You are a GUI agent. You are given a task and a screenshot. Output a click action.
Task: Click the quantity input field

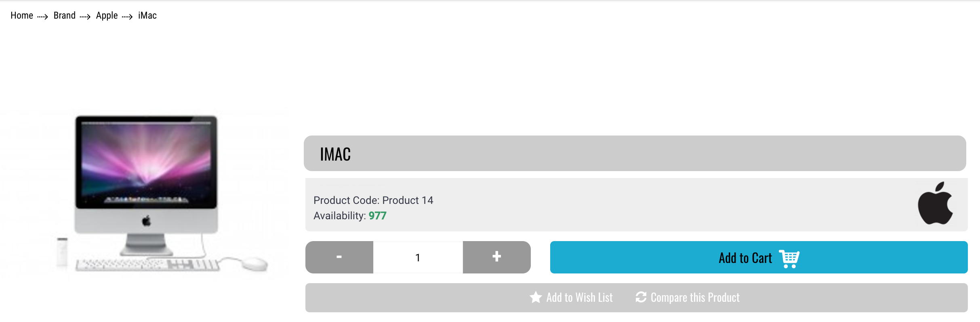[x=418, y=257]
